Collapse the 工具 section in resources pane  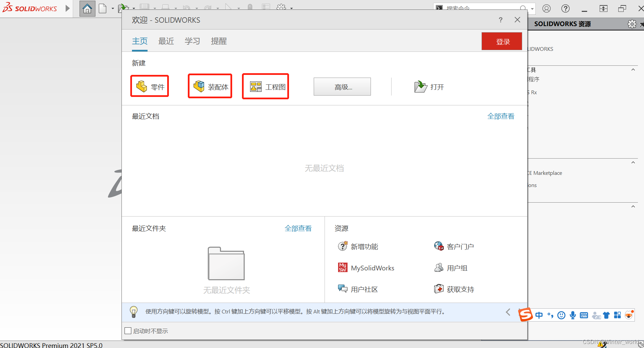tap(633, 70)
